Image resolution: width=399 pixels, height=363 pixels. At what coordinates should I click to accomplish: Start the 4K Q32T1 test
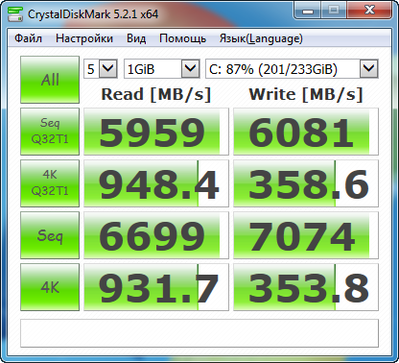[50, 183]
